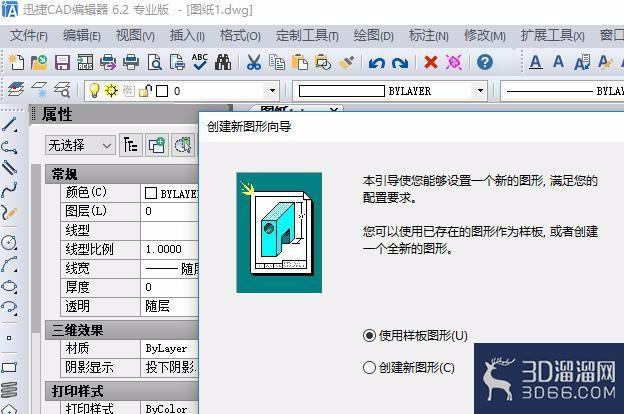
Task: Open the 格式(O) menu
Action: click(x=240, y=36)
